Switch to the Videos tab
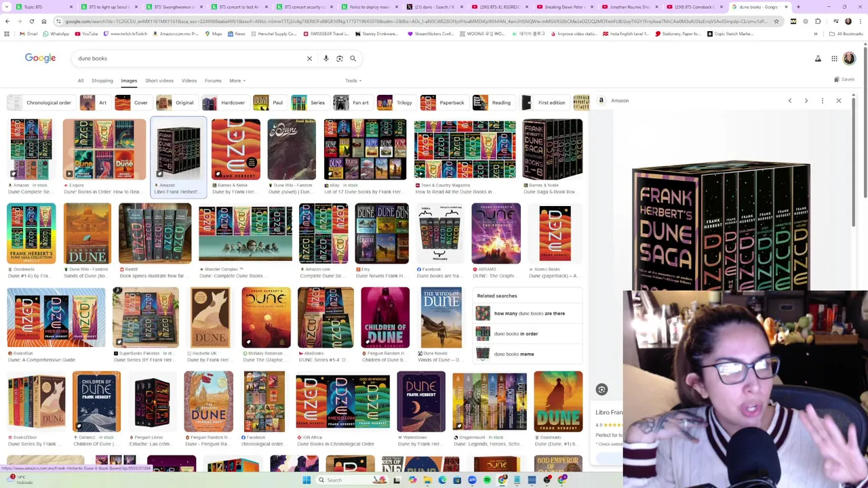 pyautogui.click(x=189, y=81)
